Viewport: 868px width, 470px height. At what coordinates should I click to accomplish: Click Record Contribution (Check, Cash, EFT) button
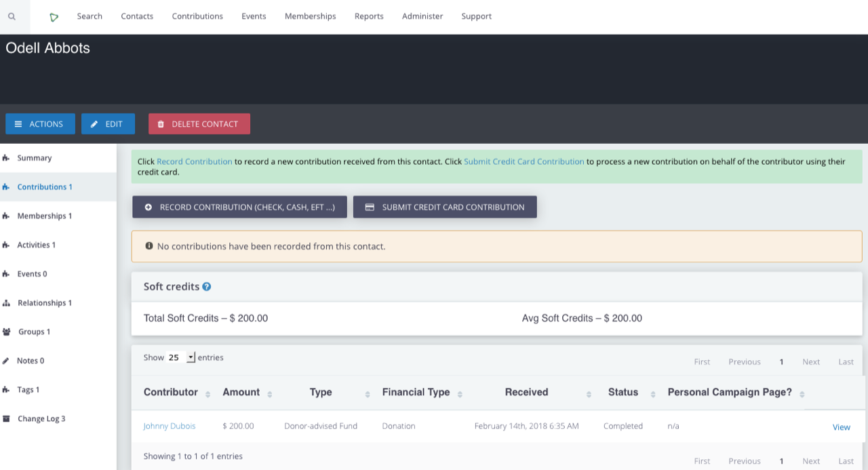[x=239, y=207]
